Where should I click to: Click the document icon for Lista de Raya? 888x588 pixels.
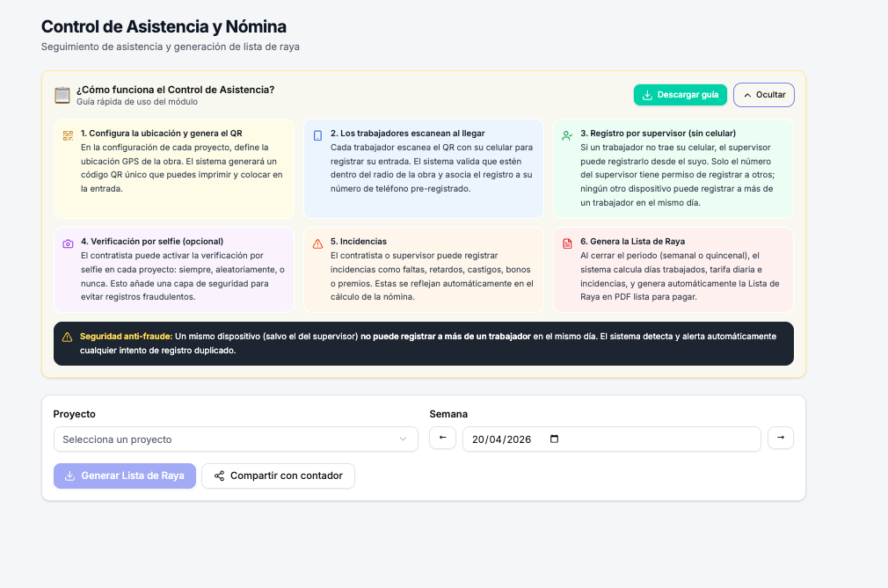[567, 244]
